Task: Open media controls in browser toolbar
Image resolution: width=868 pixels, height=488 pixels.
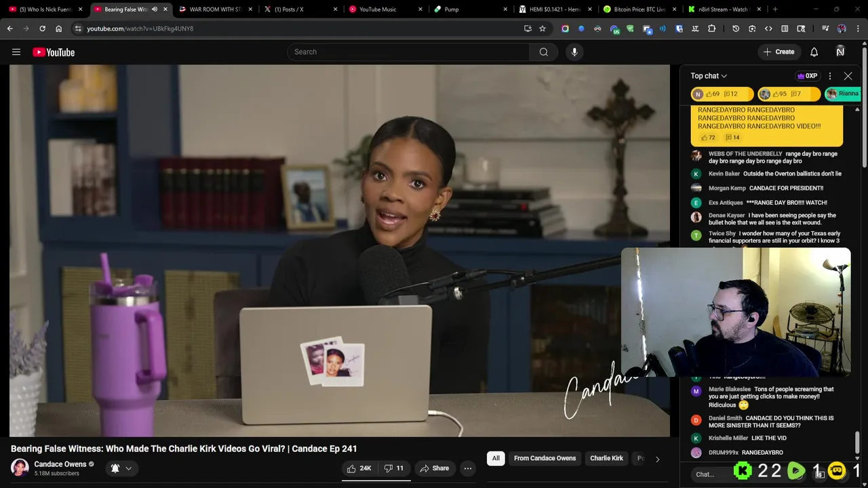Action: click(x=825, y=28)
